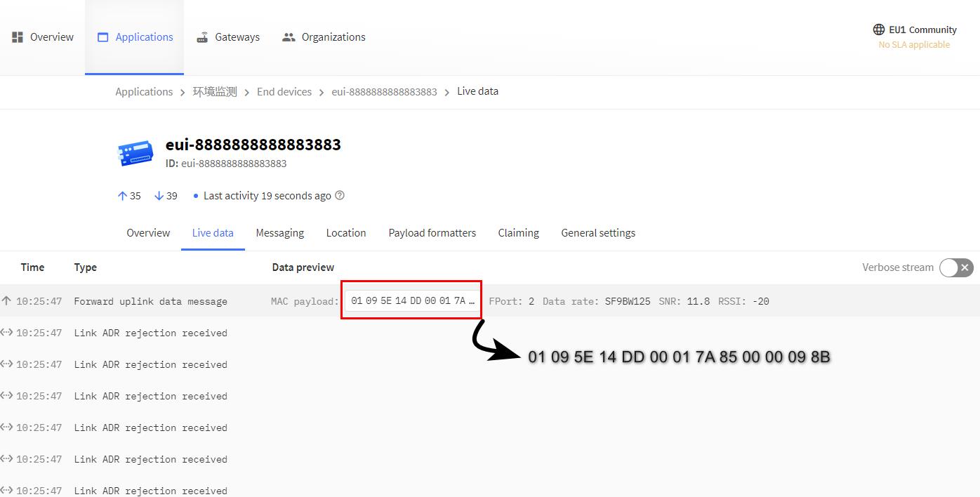Toggle the Verbose stream switch
This screenshot has height=497, width=980.
pos(956,267)
